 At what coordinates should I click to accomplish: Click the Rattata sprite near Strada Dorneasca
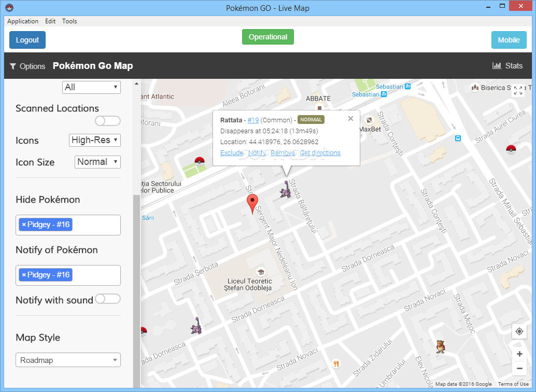(x=196, y=326)
